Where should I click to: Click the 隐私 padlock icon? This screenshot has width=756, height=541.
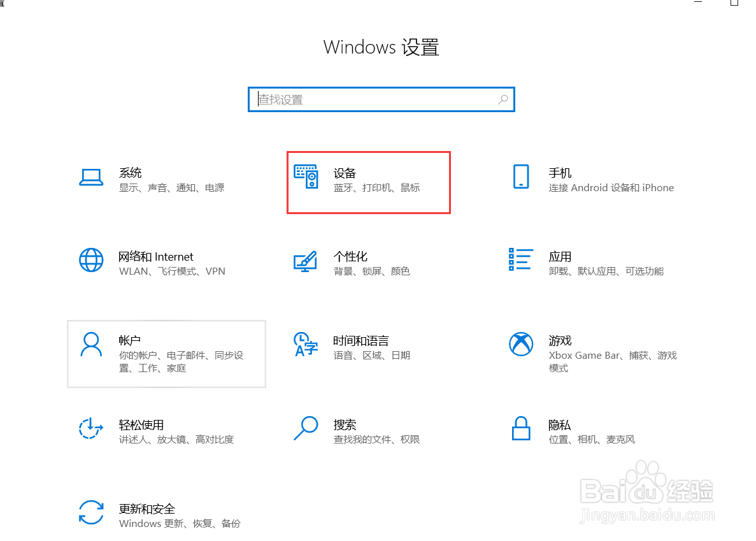point(521,428)
